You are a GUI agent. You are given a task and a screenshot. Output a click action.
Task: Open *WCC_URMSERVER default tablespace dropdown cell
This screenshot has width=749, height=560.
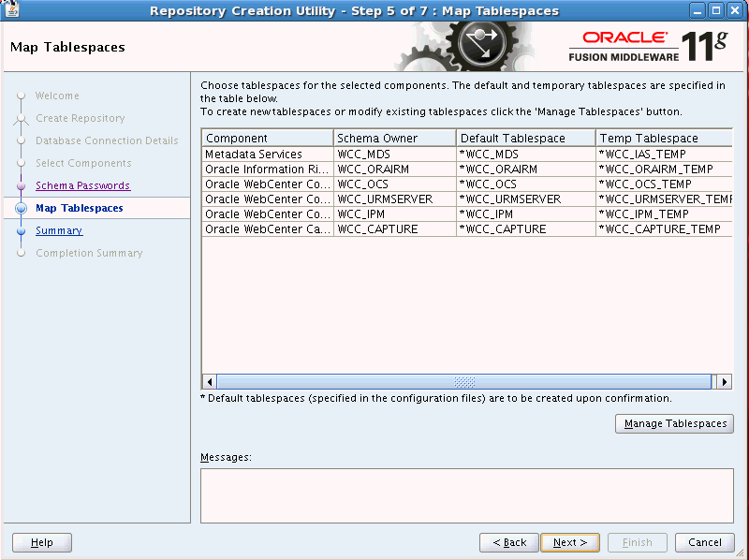526,199
